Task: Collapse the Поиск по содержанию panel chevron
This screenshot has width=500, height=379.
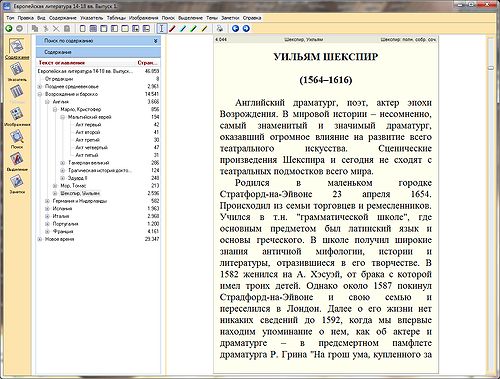Action: [x=156, y=41]
